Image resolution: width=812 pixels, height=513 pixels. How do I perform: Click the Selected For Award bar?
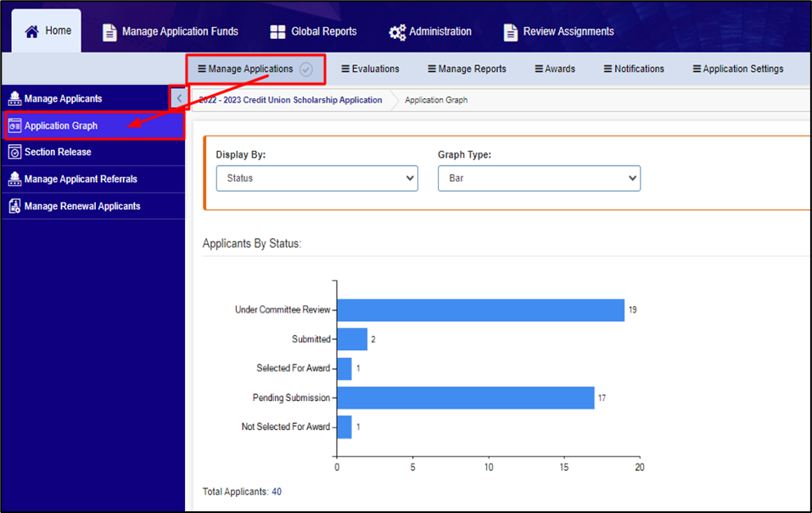pyautogui.click(x=344, y=369)
